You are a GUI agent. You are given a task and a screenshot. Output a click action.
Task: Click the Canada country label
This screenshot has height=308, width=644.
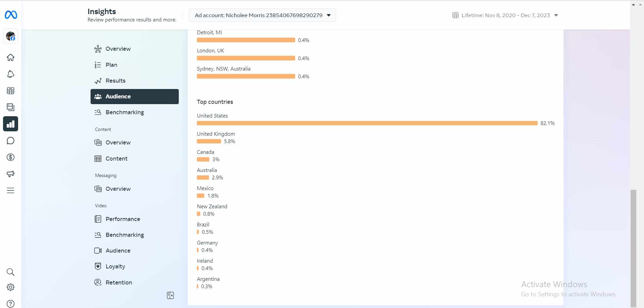pyautogui.click(x=205, y=152)
